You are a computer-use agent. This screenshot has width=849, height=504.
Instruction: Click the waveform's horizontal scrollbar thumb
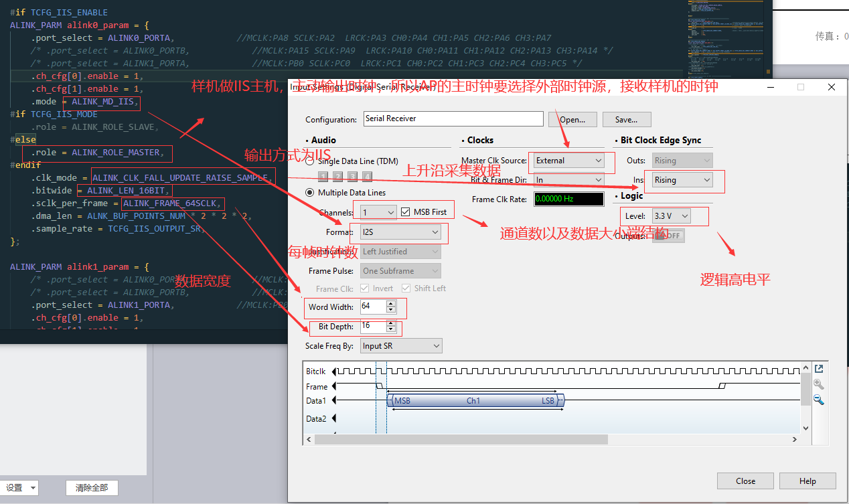tap(461, 440)
